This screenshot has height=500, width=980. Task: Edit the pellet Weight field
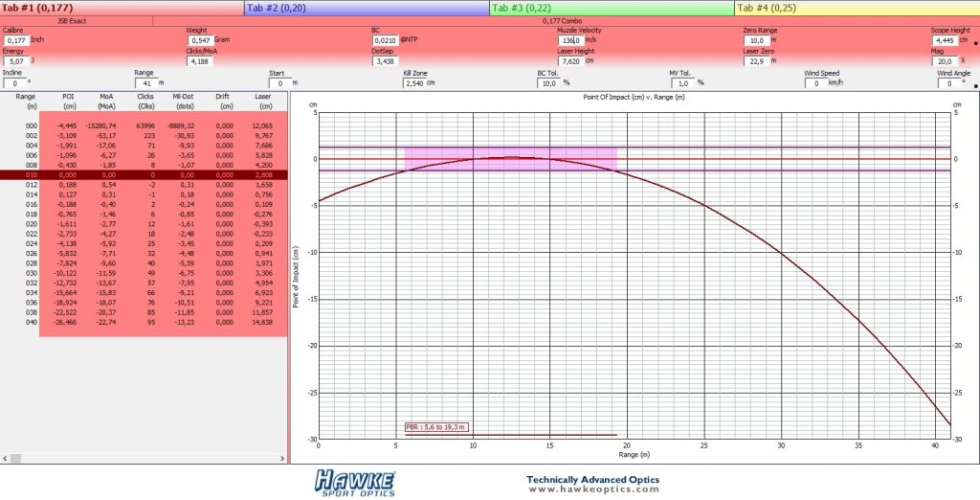pyautogui.click(x=200, y=40)
